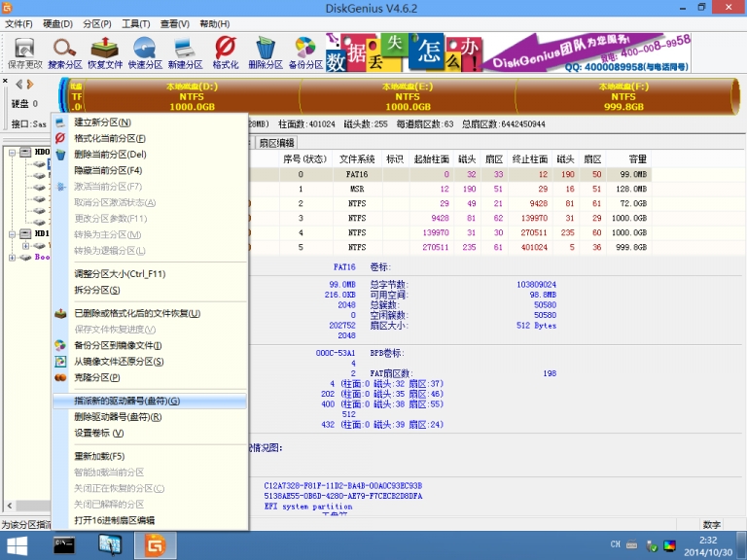Open the 分区(P) menu

96,23
